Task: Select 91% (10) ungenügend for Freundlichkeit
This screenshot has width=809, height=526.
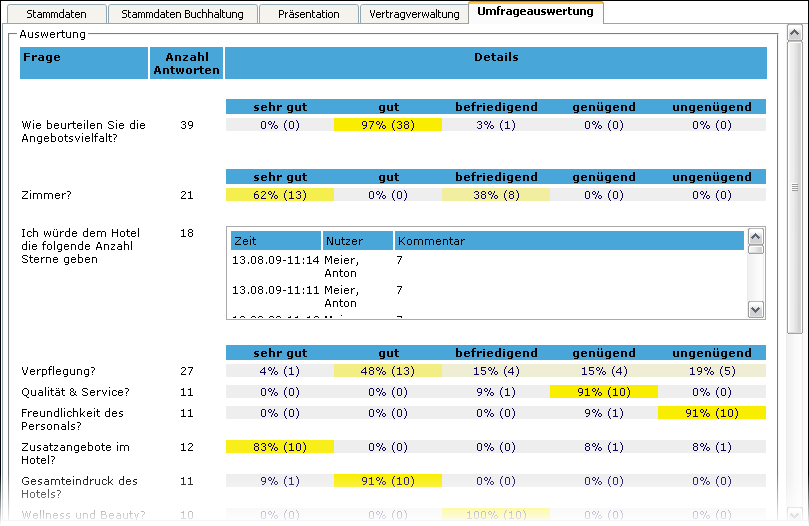Action: pos(711,412)
